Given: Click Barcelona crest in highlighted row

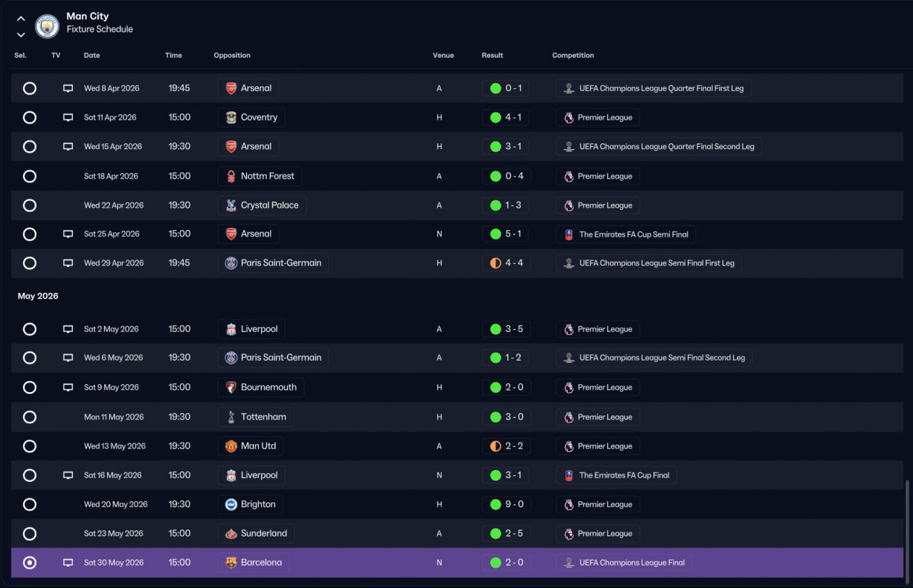Looking at the screenshot, I should click(231, 563).
